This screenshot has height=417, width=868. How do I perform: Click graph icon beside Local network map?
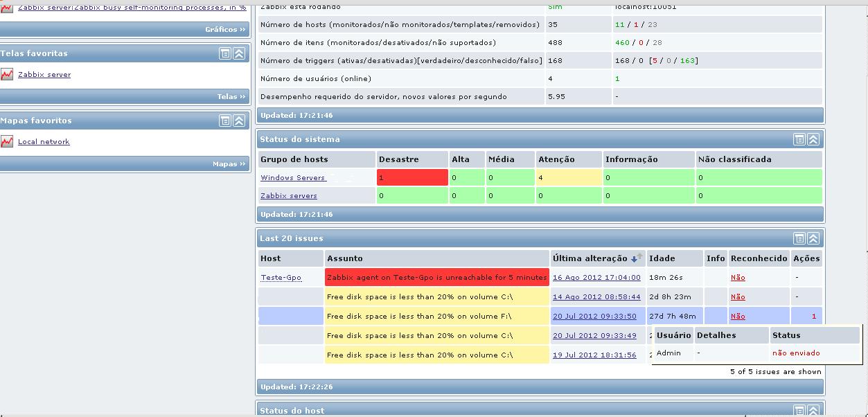click(7, 141)
